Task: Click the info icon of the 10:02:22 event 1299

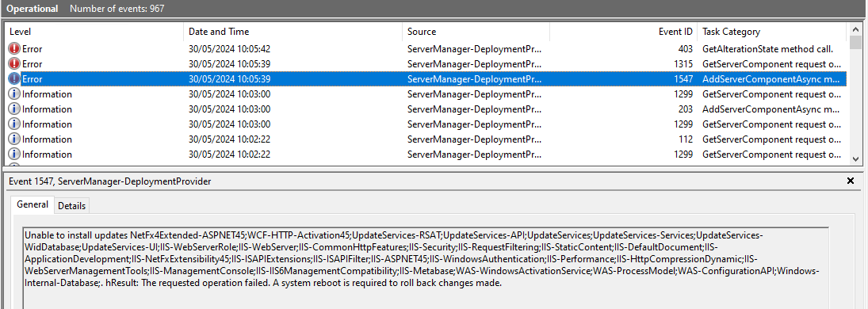Action: (13, 154)
